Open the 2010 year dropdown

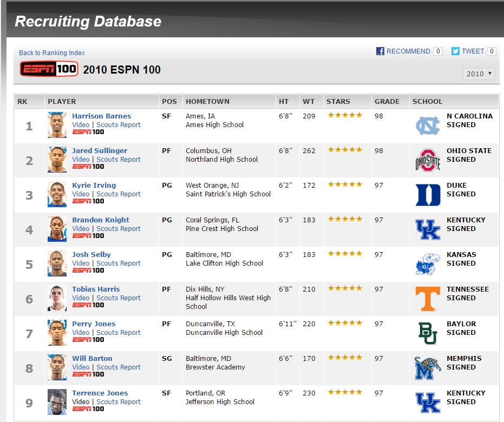[x=479, y=74]
